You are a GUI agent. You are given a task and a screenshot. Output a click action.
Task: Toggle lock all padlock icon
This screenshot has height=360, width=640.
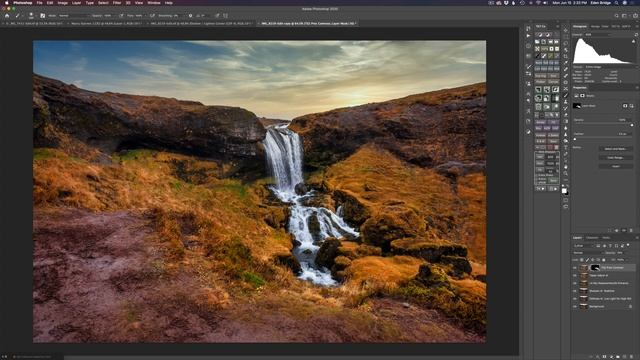pyautogui.click(x=604, y=260)
